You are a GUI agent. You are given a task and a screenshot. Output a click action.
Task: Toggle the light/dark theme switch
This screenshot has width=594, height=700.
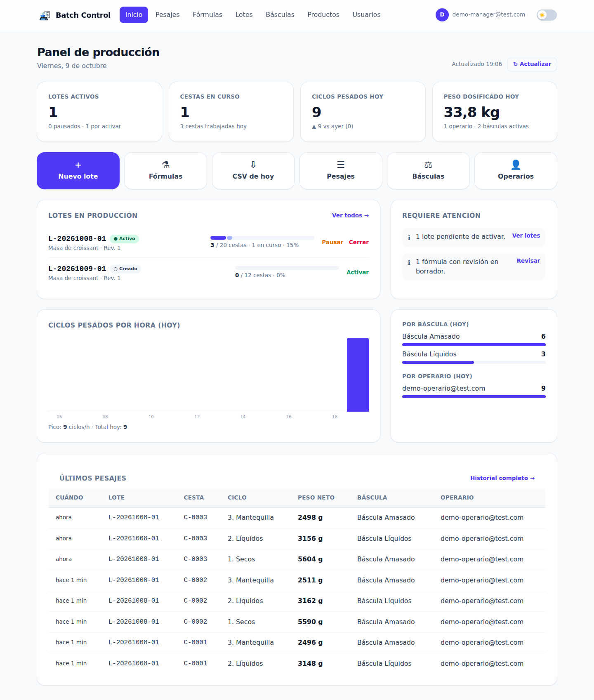(547, 15)
